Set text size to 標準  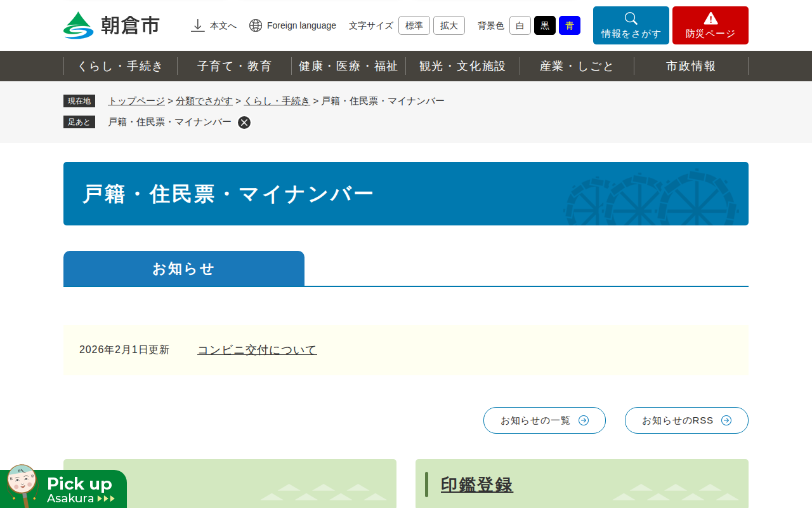tap(414, 25)
